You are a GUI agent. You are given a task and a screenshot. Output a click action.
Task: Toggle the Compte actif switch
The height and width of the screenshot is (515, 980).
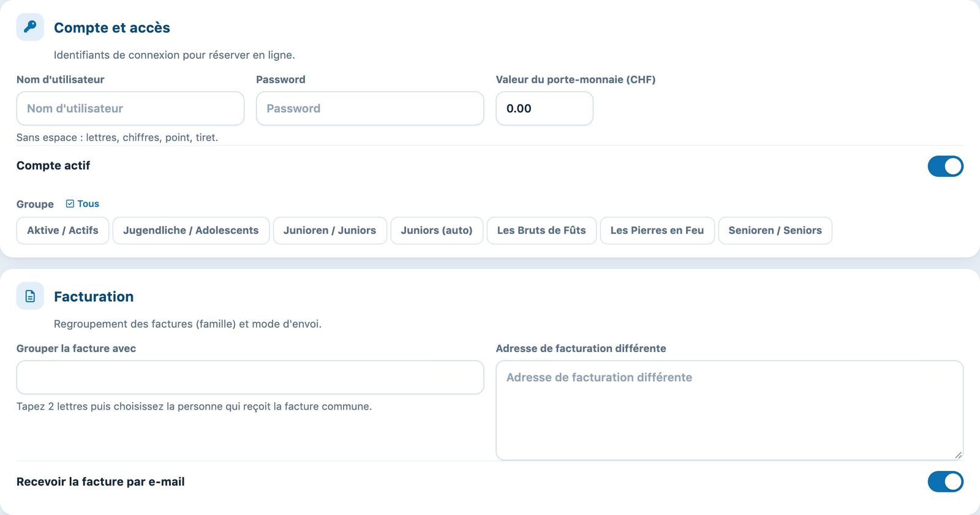(x=945, y=166)
